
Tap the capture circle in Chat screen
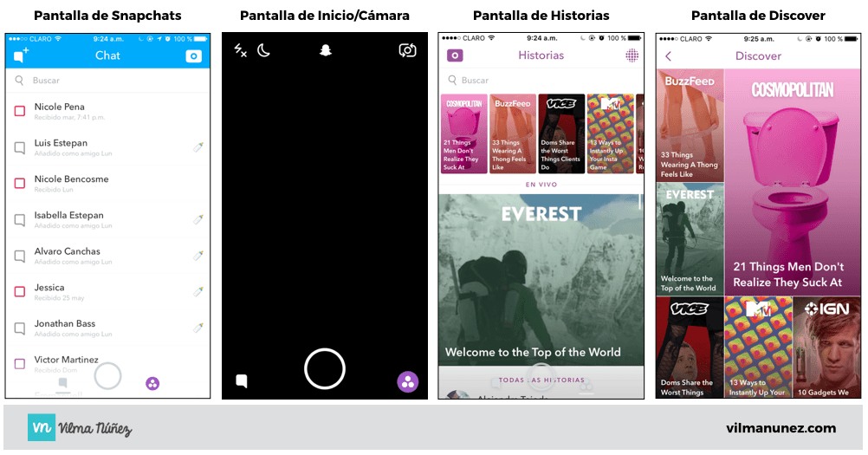(108, 376)
